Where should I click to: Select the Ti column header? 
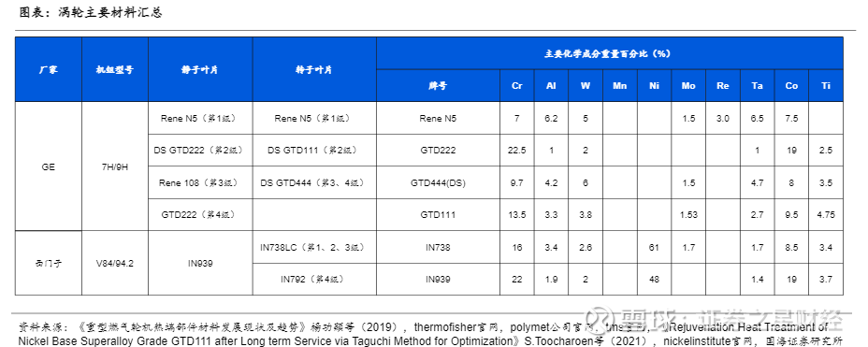tap(827, 86)
